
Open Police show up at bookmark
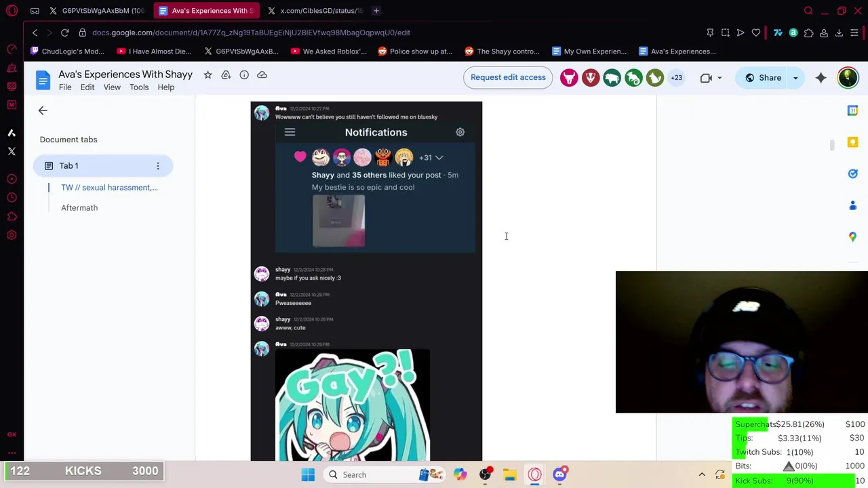[415, 52]
